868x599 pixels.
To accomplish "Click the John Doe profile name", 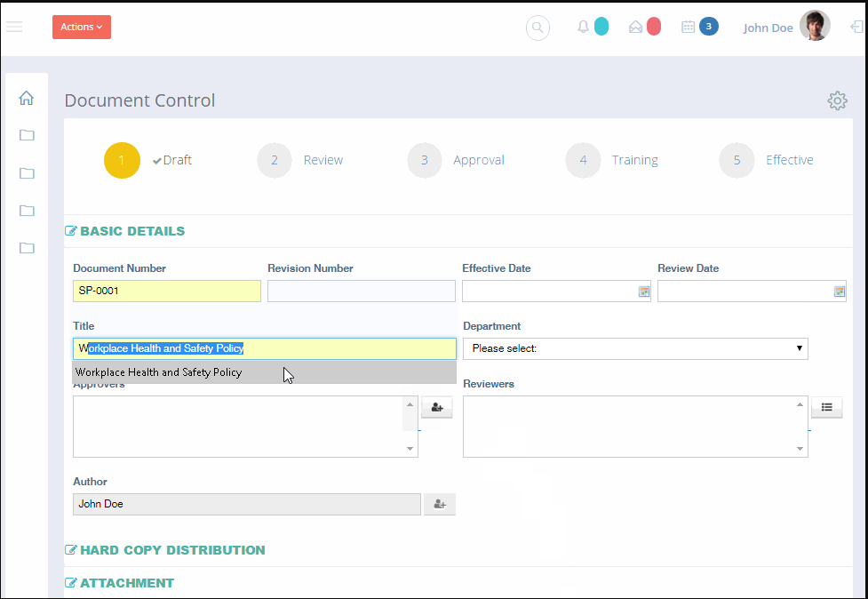I will click(768, 28).
